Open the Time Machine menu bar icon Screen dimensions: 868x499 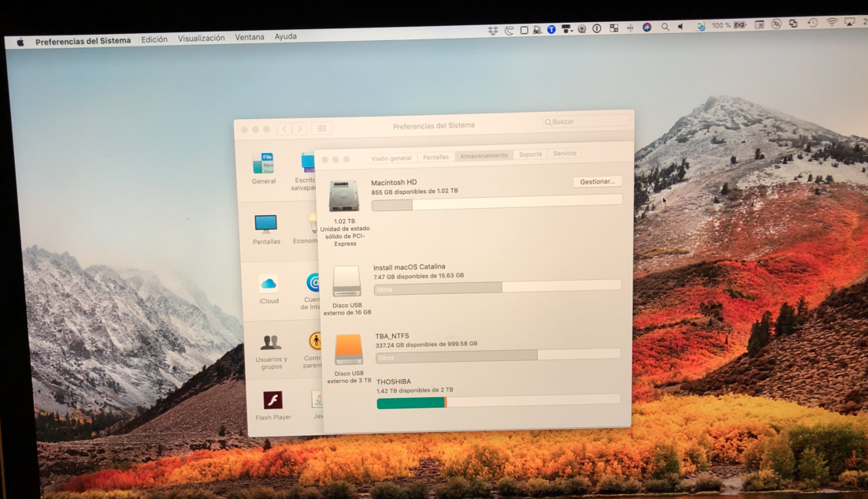[812, 24]
